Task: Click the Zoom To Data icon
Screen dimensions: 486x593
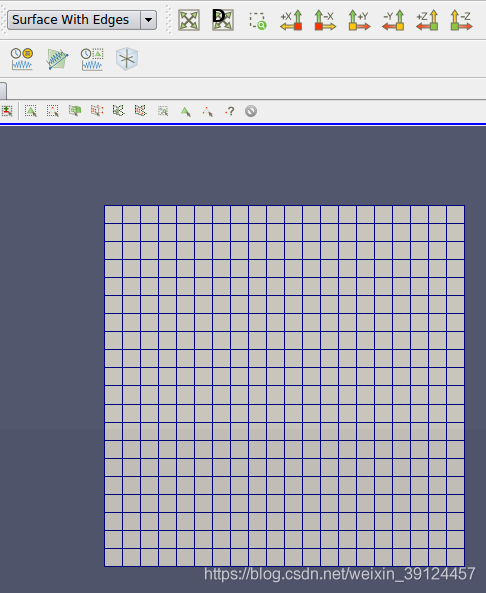Action: pos(223,20)
